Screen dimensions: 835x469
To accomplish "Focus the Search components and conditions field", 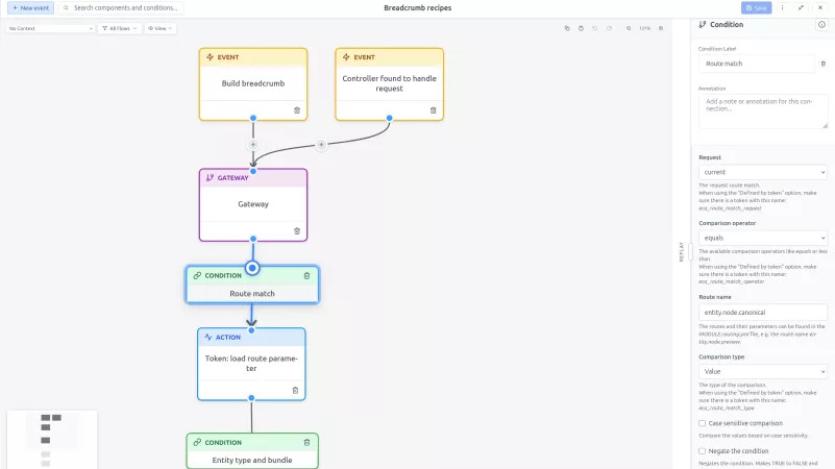I will click(121, 8).
